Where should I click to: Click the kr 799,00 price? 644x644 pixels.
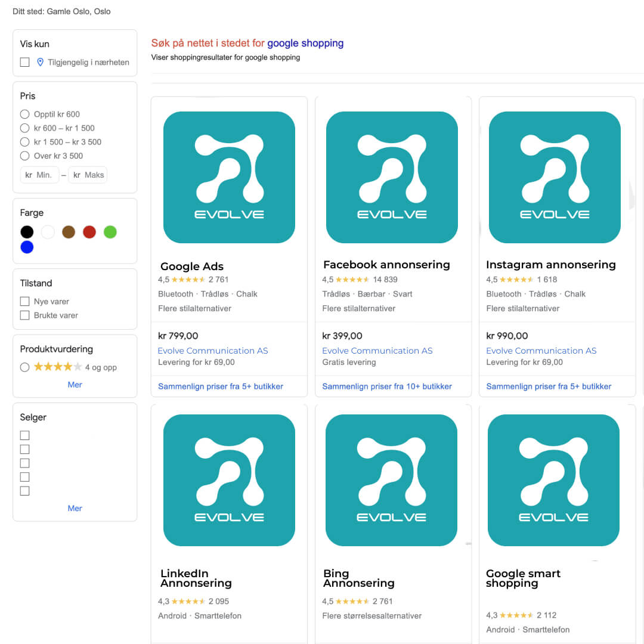178,336
